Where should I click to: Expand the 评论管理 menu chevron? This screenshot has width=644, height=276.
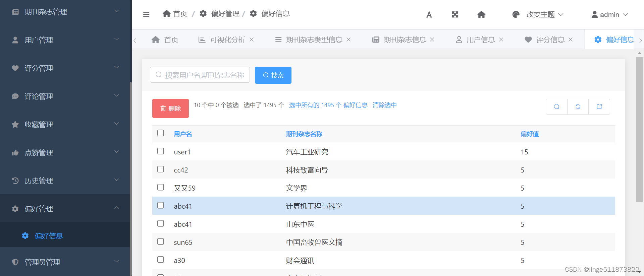click(x=117, y=95)
